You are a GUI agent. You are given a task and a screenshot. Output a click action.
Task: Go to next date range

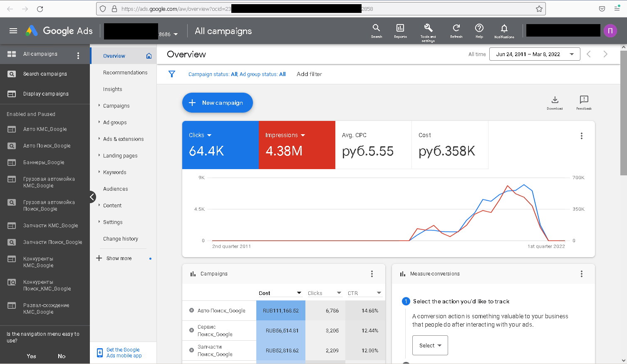click(605, 54)
